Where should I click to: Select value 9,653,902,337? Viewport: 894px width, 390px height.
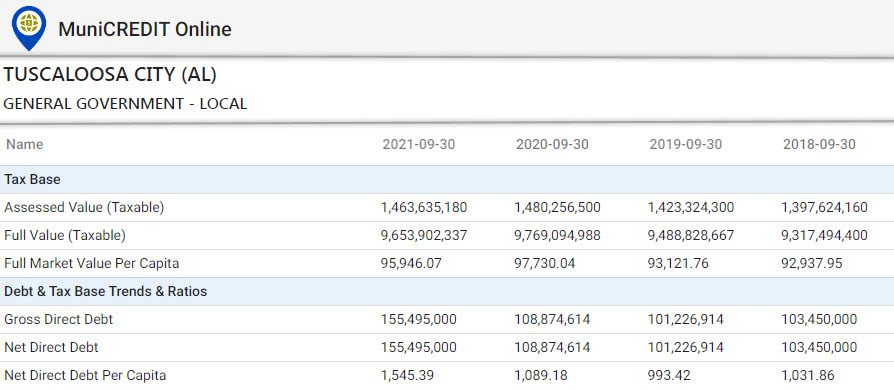tap(424, 235)
